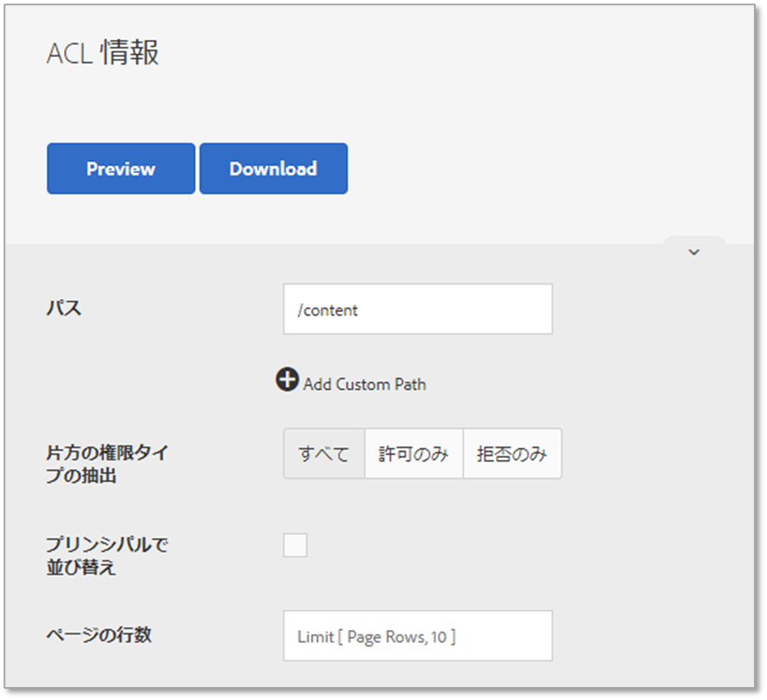
Task: Open the form section via the dropdown arrow
Action: pos(693,251)
